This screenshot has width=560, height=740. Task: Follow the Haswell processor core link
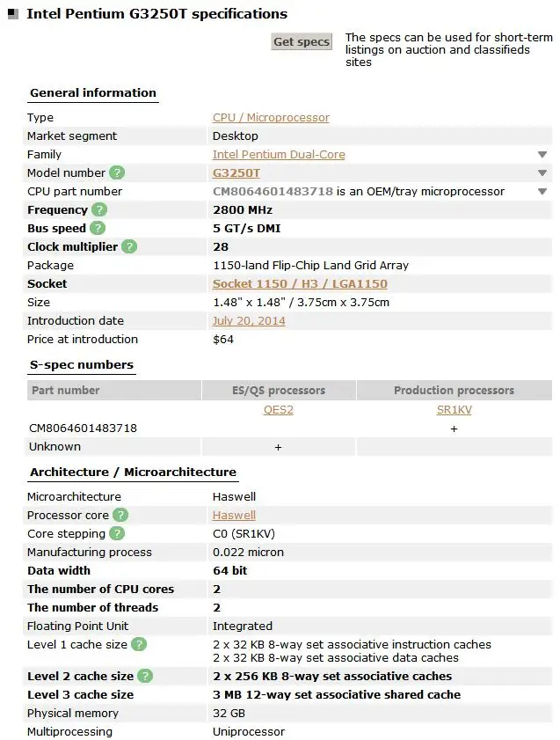[234, 516]
